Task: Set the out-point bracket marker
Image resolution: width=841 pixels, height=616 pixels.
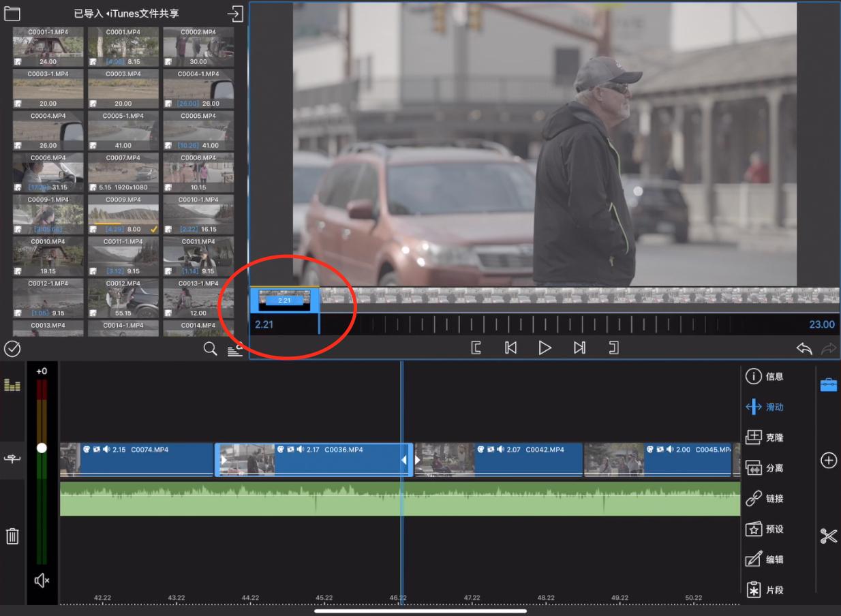Action: point(613,348)
